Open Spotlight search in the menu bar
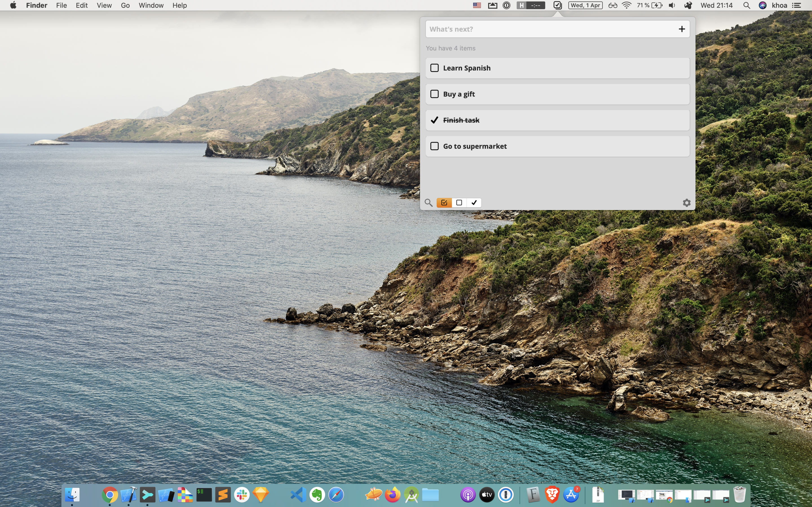 (746, 5)
